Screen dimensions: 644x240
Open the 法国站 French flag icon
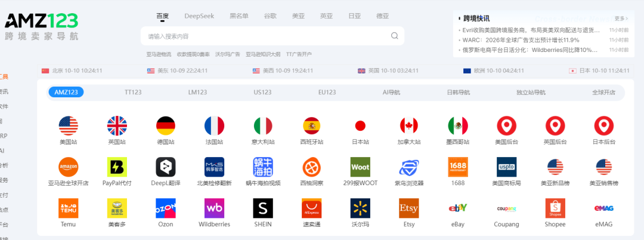[x=215, y=126]
